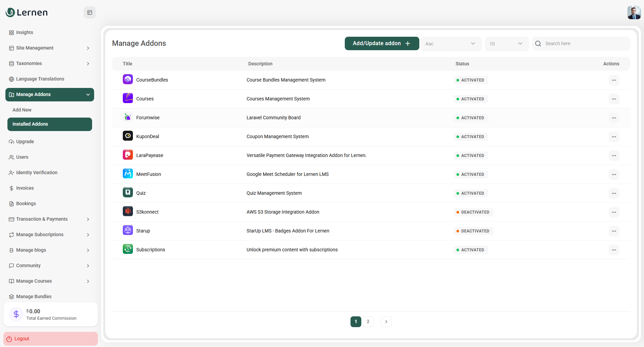
Task: Click the LaraPayease payment gateway icon
Action: tap(128, 155)
